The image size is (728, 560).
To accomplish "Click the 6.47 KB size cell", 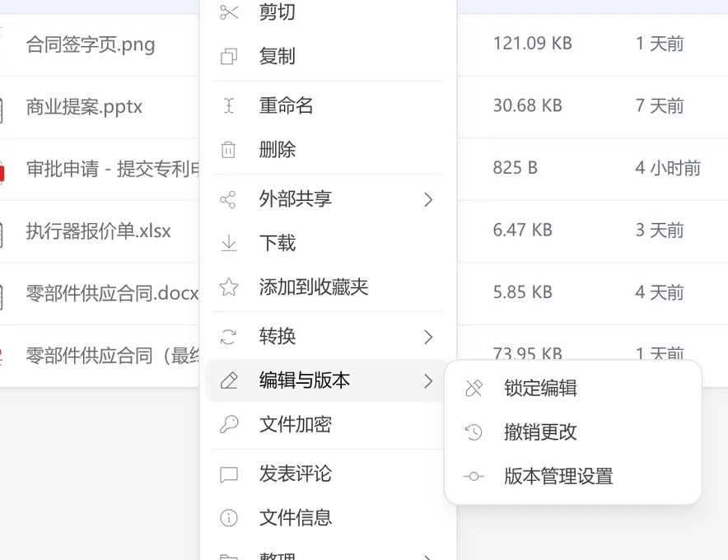I will tap(522, 231).
